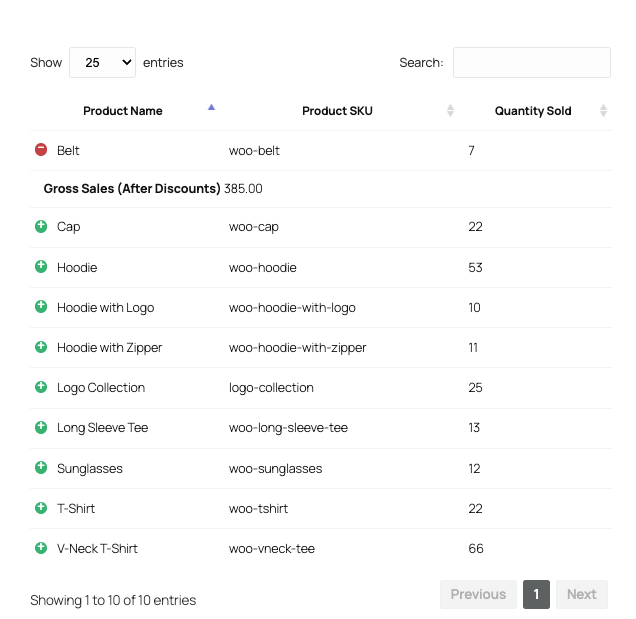This screenshot has height=619, width=636.
Task: Expand the Logo Collection row
Action: [x=41, y=387]
